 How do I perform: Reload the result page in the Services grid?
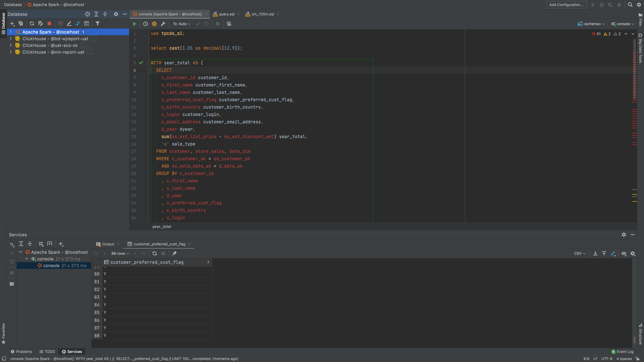154,253
